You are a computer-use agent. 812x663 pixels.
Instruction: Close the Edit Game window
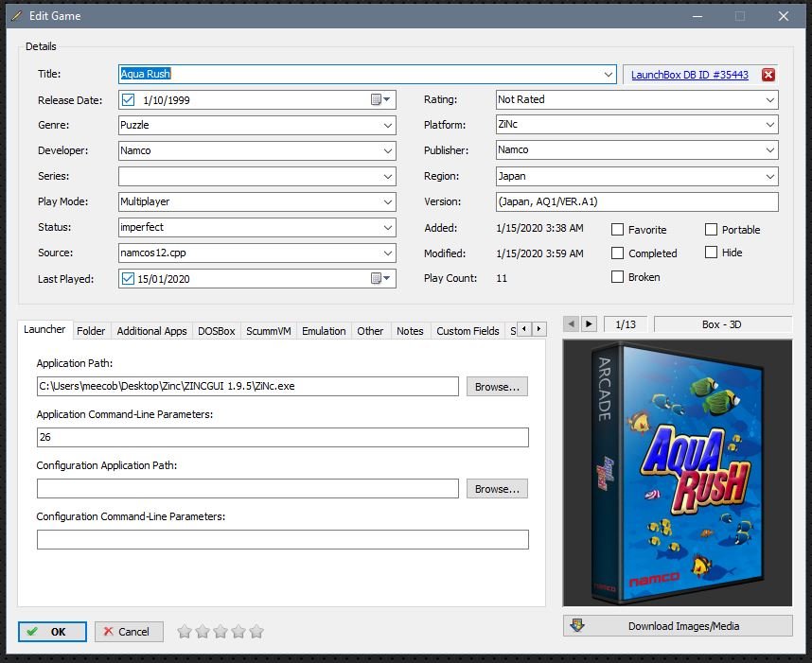click(x=784, y=16)
